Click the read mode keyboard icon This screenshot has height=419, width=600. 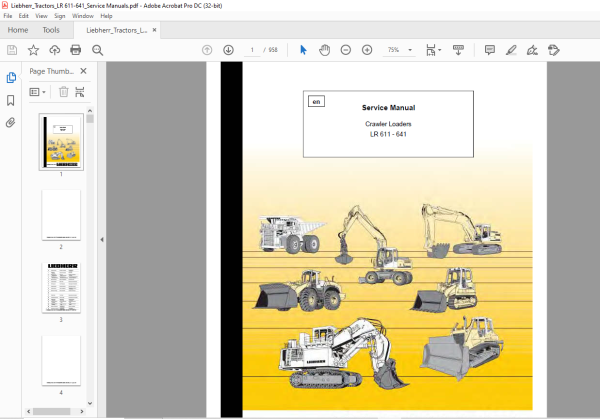[x=458, y=50]
